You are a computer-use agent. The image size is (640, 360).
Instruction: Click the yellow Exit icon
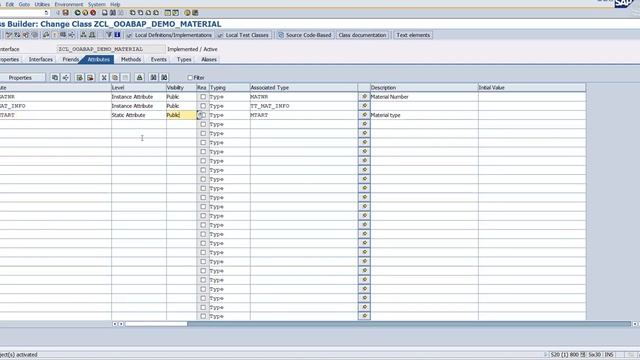pyautogui.click(x=85, y=13)
